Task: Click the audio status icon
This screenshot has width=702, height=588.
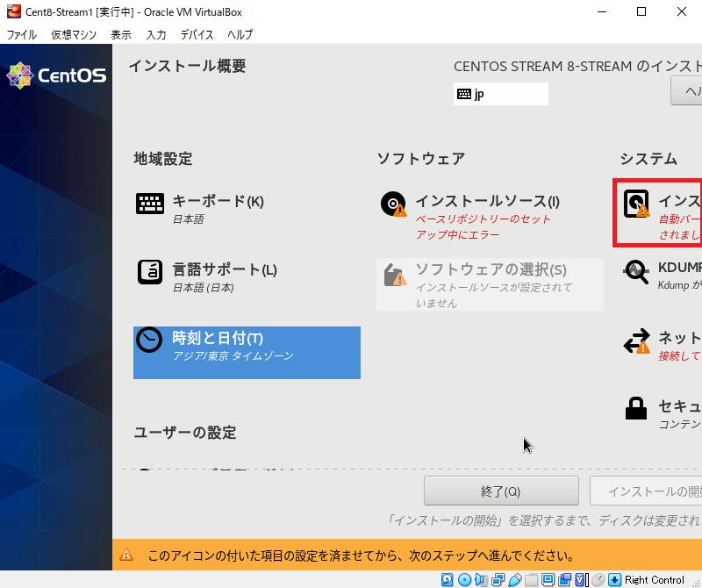Action: [x=481, y=580]
